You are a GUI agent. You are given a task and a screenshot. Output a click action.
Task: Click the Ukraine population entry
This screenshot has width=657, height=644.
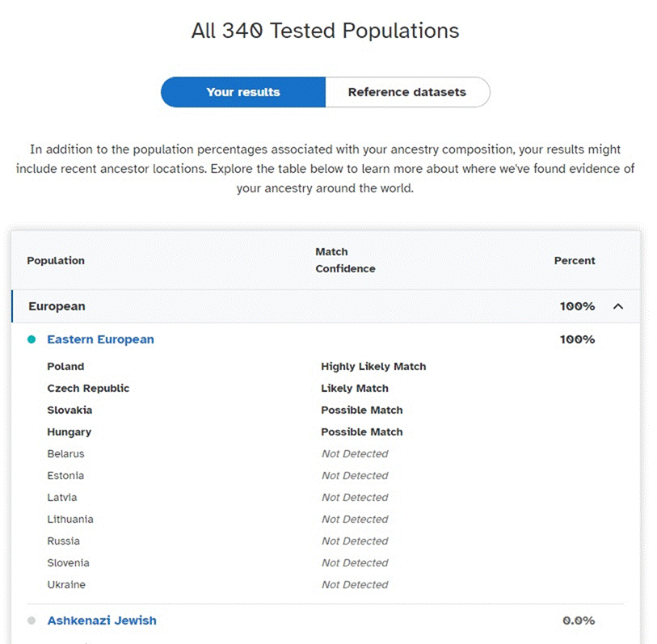(66, 584)
